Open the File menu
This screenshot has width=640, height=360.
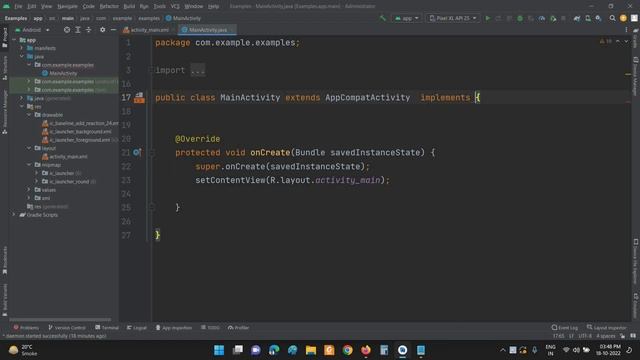[18, 6]
